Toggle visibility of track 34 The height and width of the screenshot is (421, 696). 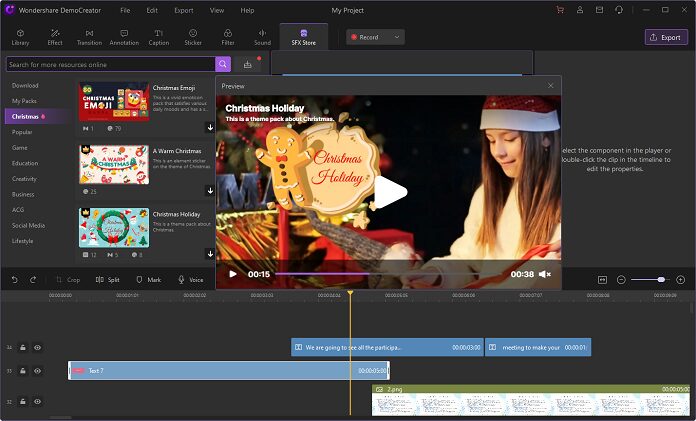pos(38,347)
